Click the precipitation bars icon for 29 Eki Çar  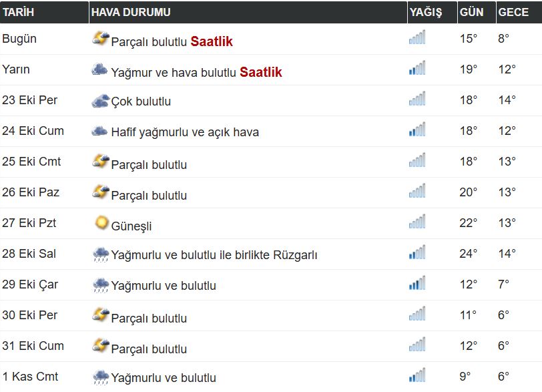(417, 284)
